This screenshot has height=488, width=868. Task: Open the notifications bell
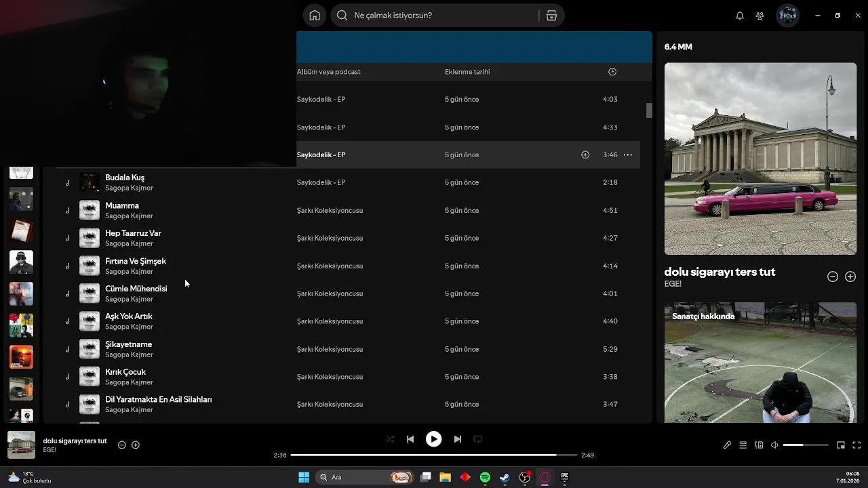740,16
